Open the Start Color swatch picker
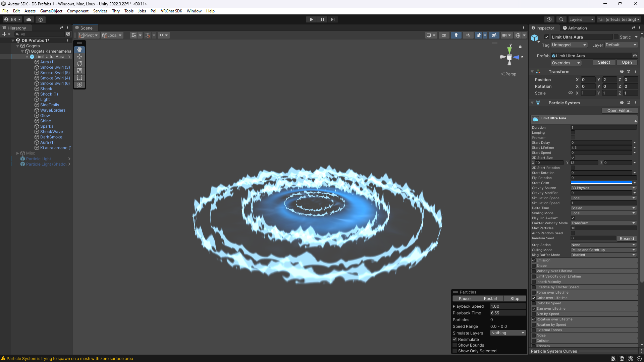This screenshot has height=362, width=644. tap(601, 183)
